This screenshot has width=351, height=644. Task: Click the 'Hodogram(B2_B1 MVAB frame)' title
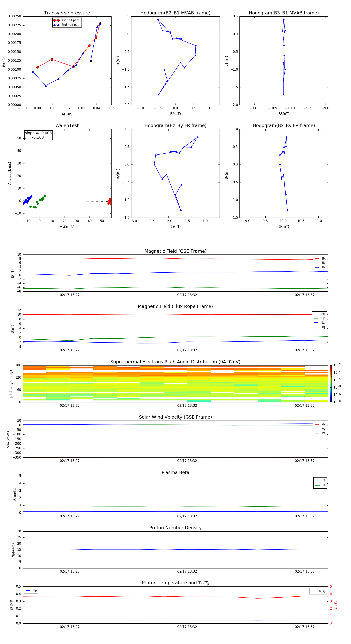(x=175, y=13)
